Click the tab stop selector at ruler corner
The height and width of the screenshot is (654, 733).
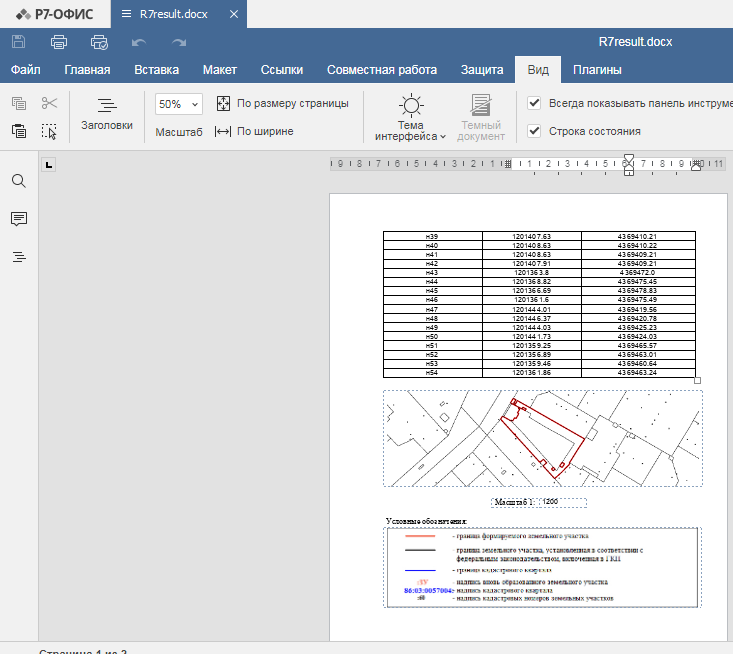[x=49, y=165]
